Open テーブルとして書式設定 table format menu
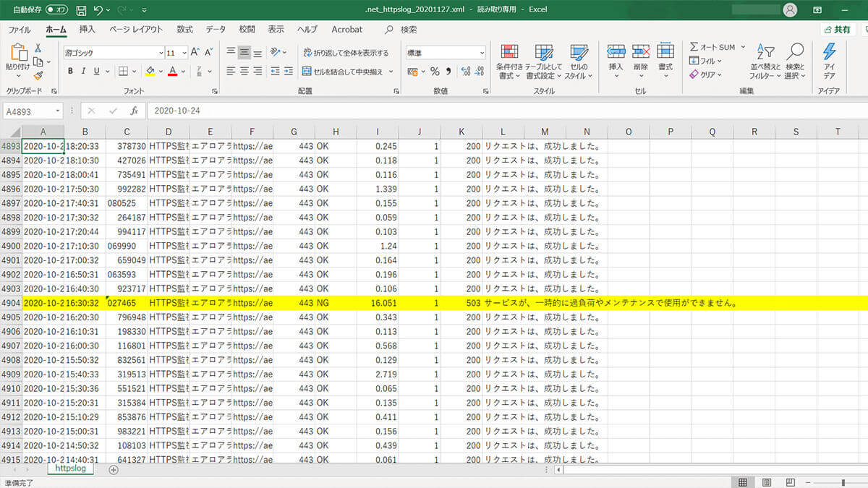This screenshot has width=868, height=488. pos(544,61)
